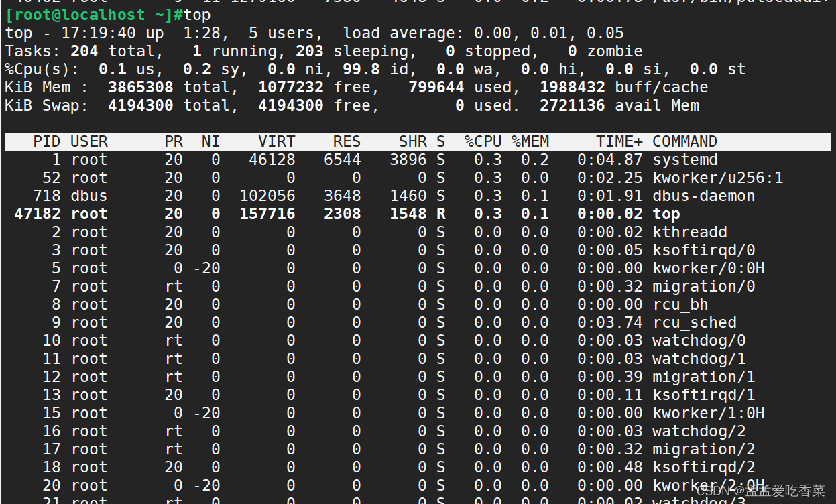Click the '0 zombie' tasks count
The image size is (836, 504).
click(605, 51)
